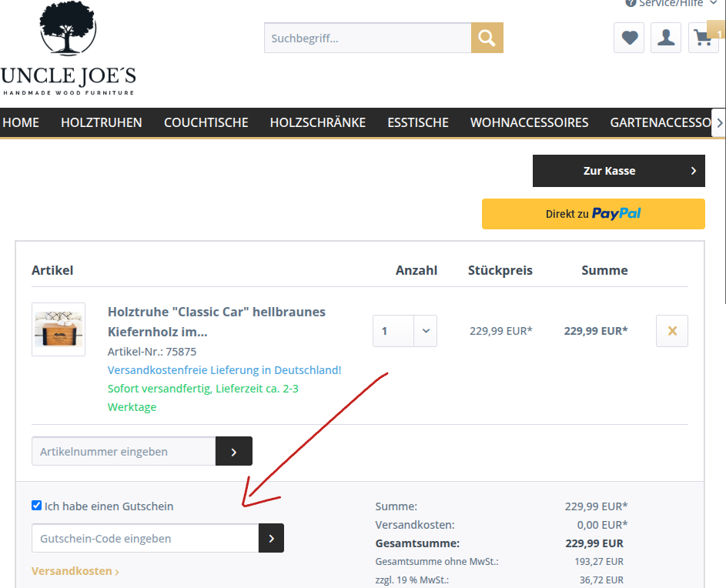726x588 pixels.
Task: Click 'Sofort versandfertig' delivery text
Action: [202, 397]
